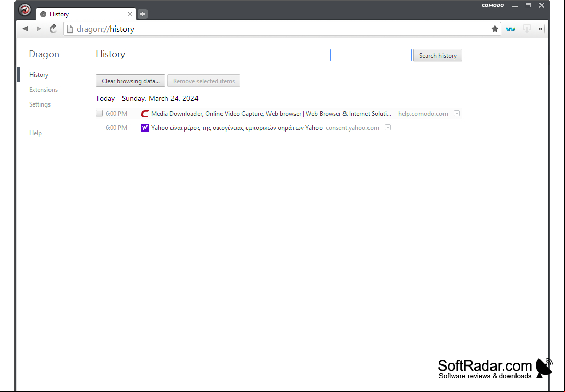
Task: Click the consent.yahoo.com domain text
Action: [x=352, y=128]
